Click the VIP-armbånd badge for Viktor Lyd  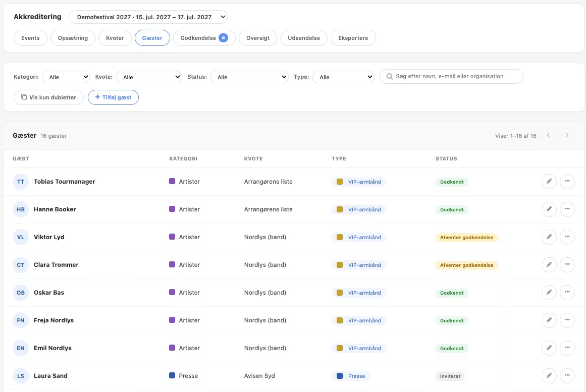coord(359,237)
